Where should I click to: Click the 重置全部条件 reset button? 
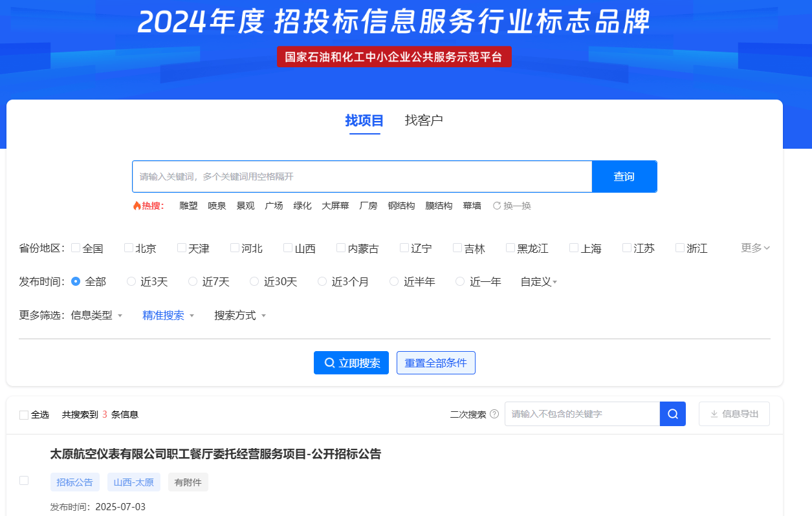click(x=435, y=363)
